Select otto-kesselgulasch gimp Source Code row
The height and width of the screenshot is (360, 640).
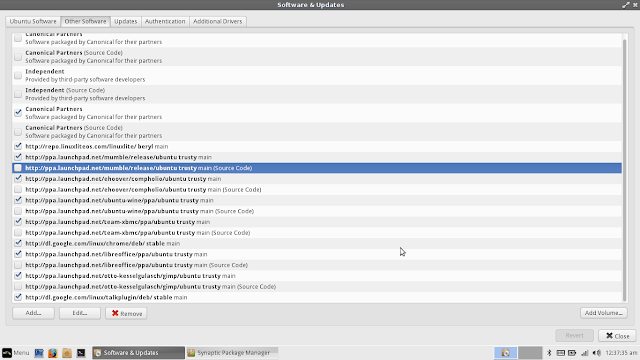point(317,287)
